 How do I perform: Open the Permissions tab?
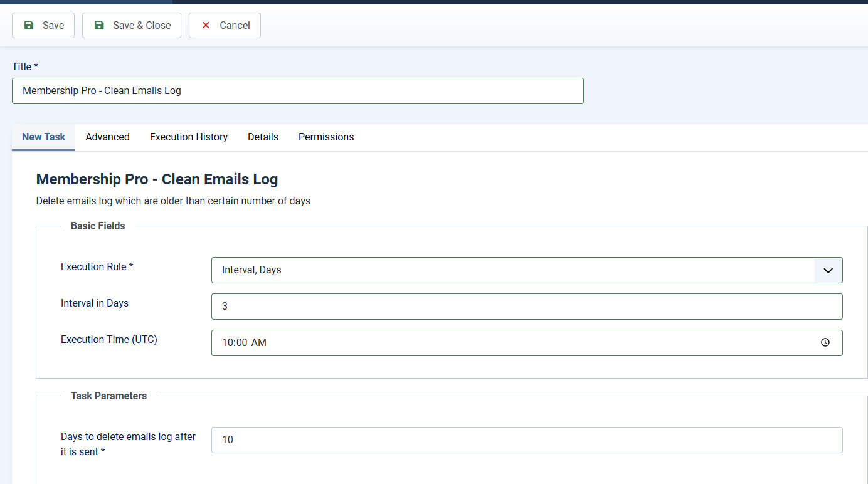pyautogui.click(x=326, y=137)
